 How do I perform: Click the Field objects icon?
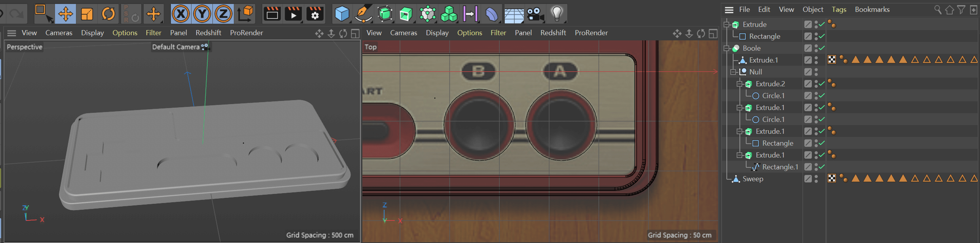(470, 14)
